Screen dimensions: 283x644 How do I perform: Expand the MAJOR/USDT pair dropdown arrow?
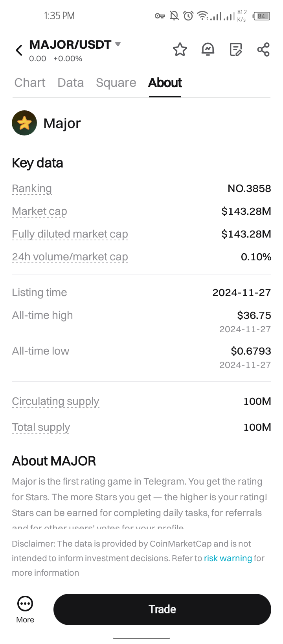[x=118, y=44]
